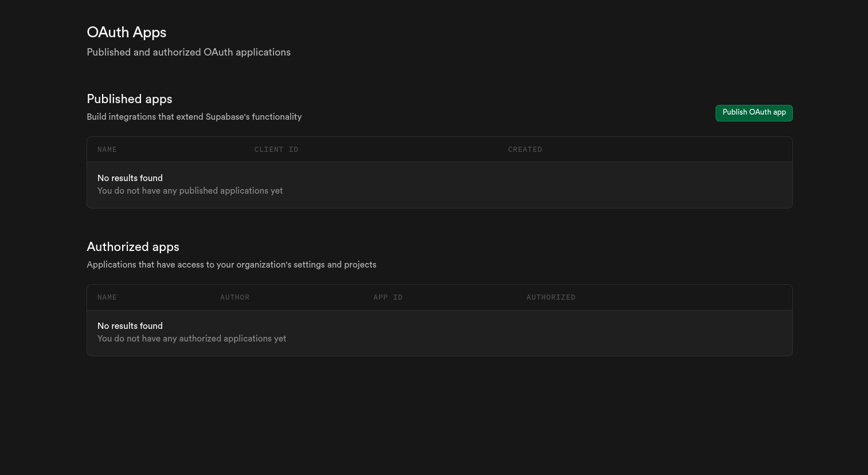Click the AUTHOR column header
868x475 pixels.
point(234,297)
